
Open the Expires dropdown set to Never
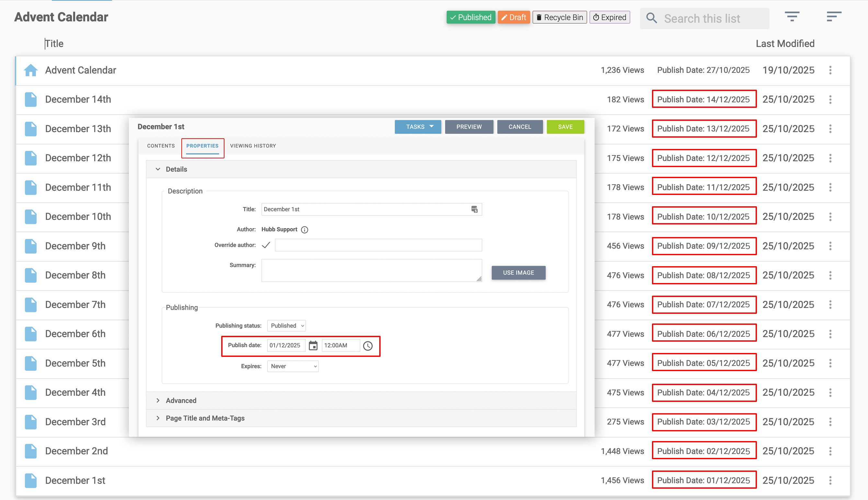[292, 366]
